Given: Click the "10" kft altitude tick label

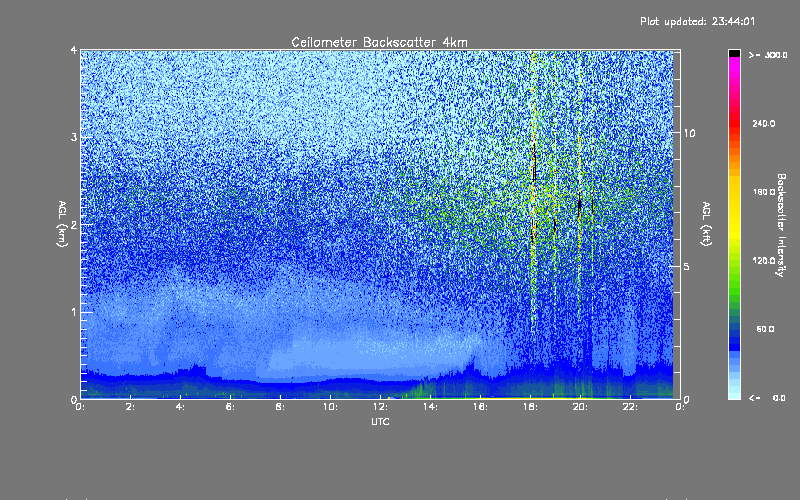Looking at the screenshot, I should [689, 133].
